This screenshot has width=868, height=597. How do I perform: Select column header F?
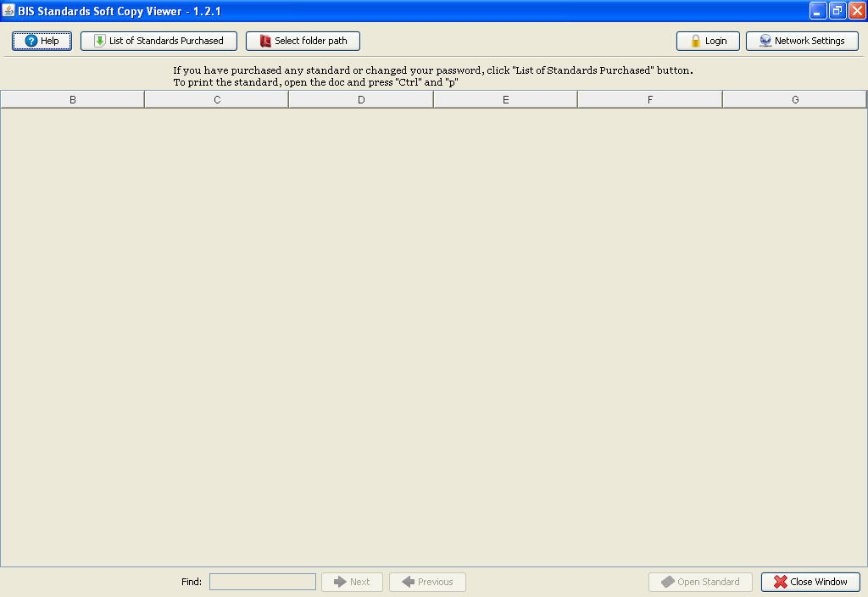pos(649,98)
